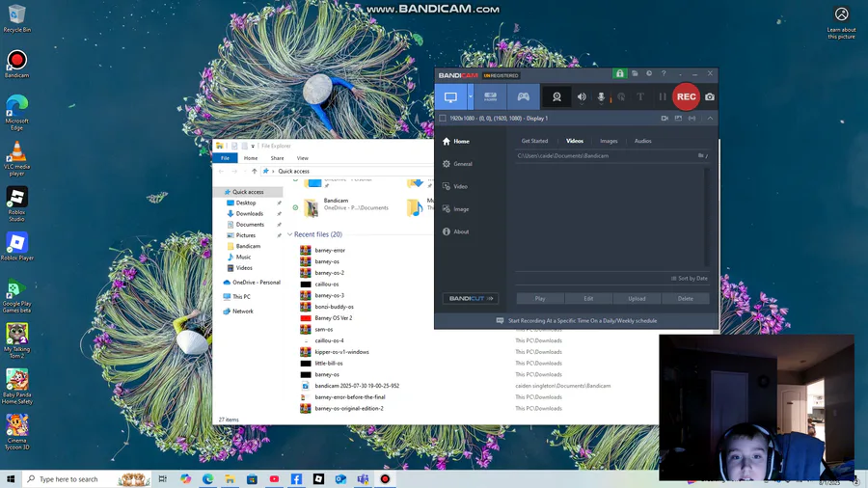Click the Play button in Bandicam

coord(540,299)
